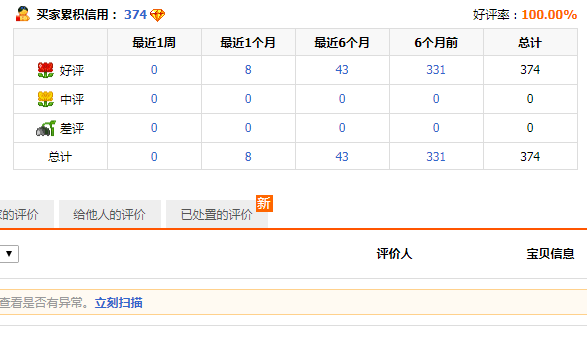Click the orange 新 badge
Viewport: 587px width, 362px height.
click(264, 203)
